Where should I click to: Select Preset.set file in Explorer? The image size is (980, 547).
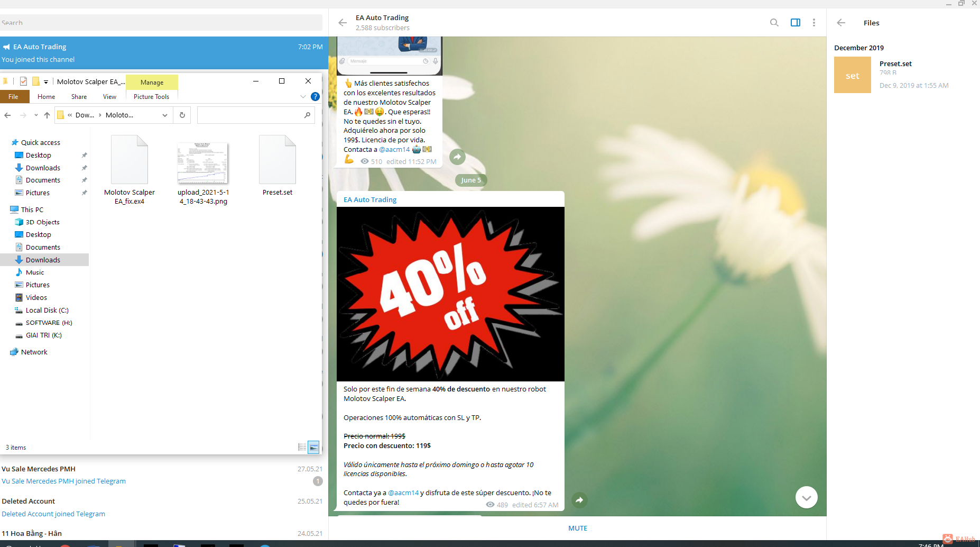click(278, 166)
